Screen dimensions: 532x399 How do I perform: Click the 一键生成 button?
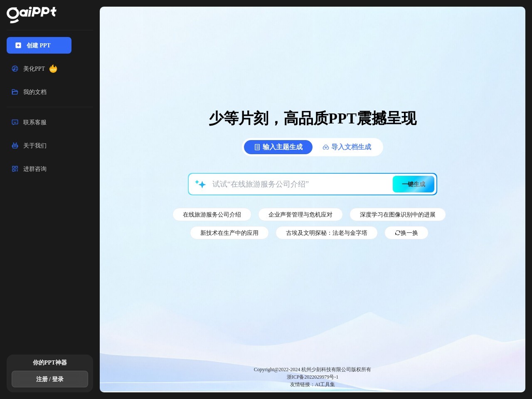click(x=414, y=184)
